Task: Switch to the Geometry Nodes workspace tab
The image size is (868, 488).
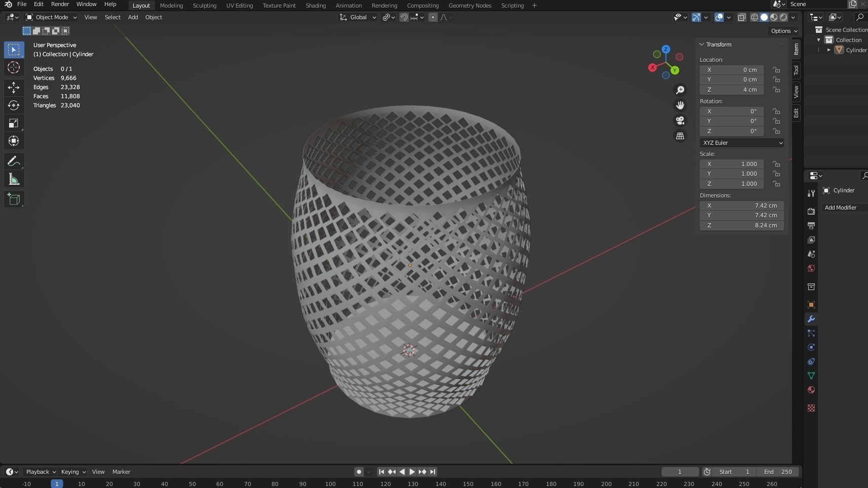Action: click(x=470, y=6)
